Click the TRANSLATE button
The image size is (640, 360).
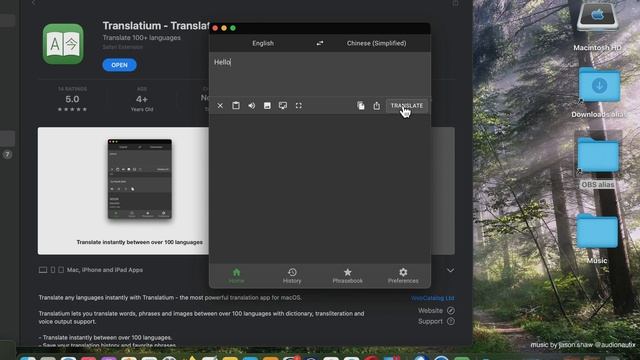(407, 106)
